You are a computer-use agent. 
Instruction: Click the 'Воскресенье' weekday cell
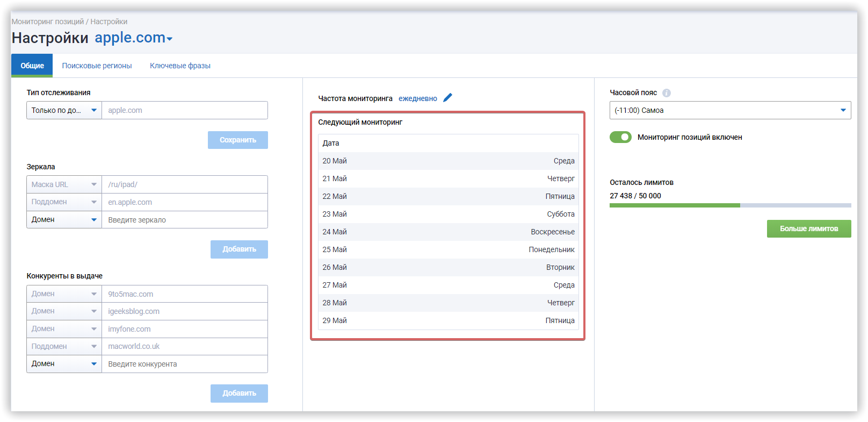coord(553,232)
